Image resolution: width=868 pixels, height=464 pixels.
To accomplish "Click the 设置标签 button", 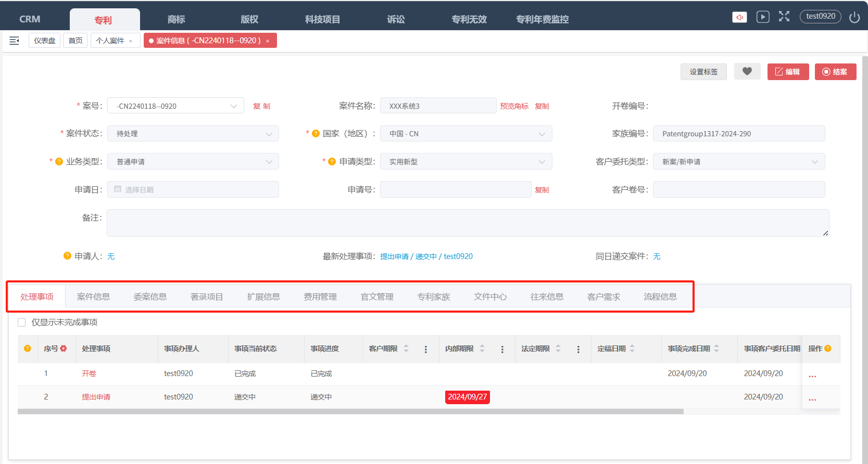I will click(703, 72).
